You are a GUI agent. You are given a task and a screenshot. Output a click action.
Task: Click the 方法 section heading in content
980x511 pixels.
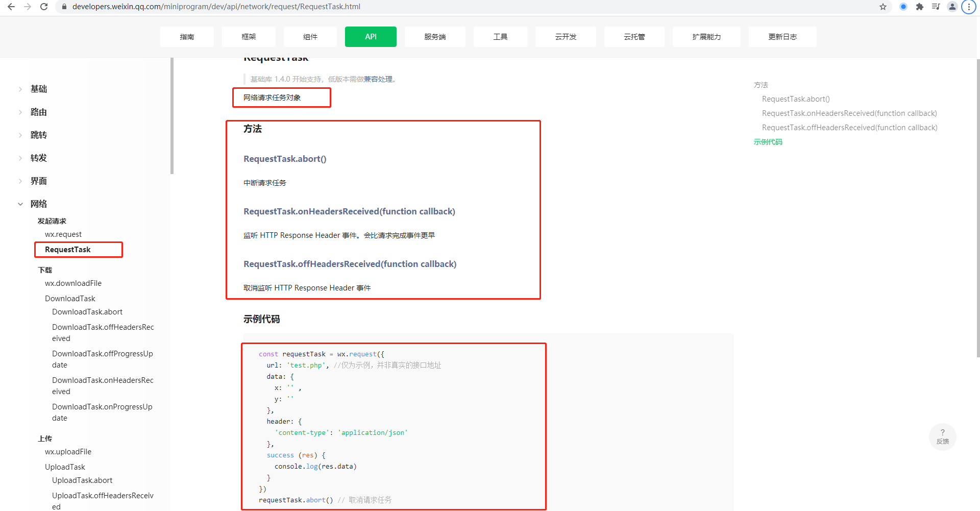pyautogui.click(x=253, y=129)
